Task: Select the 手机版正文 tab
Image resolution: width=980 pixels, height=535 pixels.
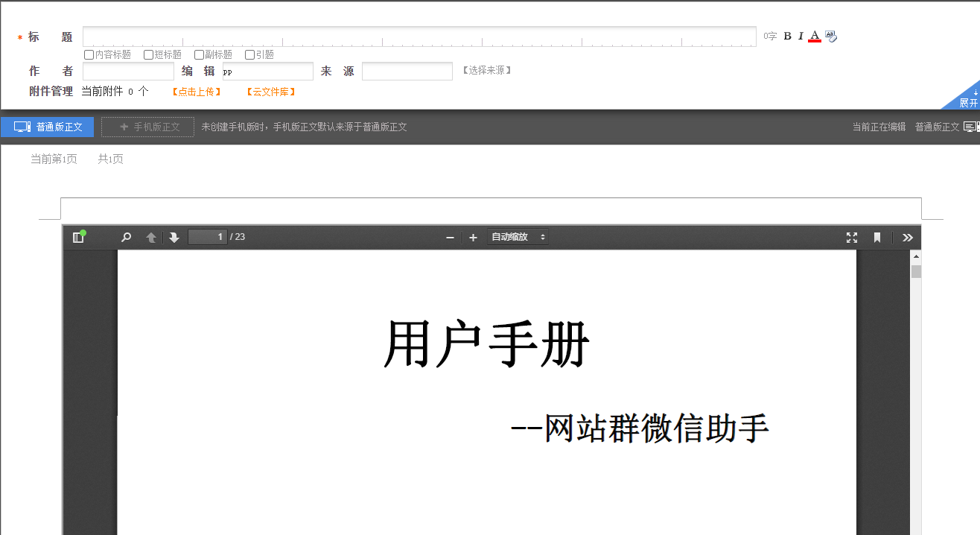Action: click(x=148, y=127)
